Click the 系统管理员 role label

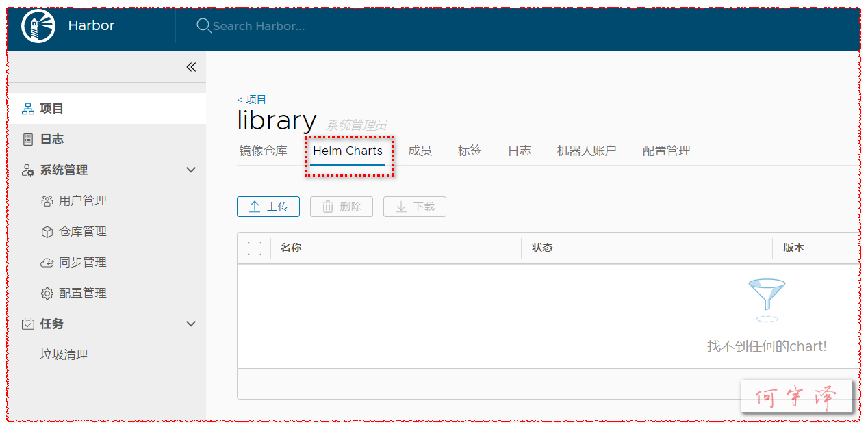click(356, 125)
